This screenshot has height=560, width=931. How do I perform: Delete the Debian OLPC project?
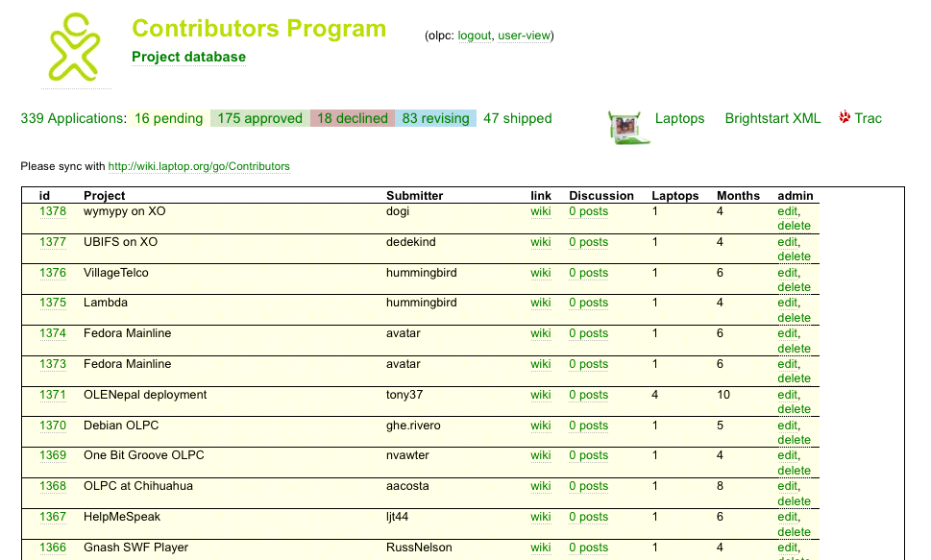tap(794, 440)
